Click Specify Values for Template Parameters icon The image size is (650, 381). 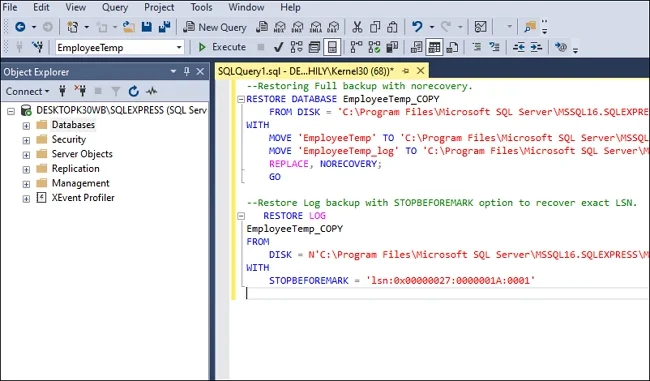click(561, 47)
